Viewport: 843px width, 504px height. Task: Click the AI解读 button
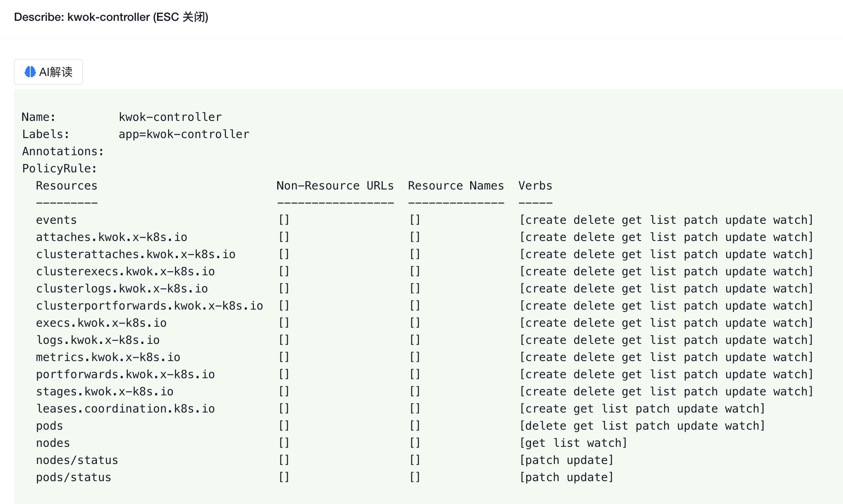(48, 72)
